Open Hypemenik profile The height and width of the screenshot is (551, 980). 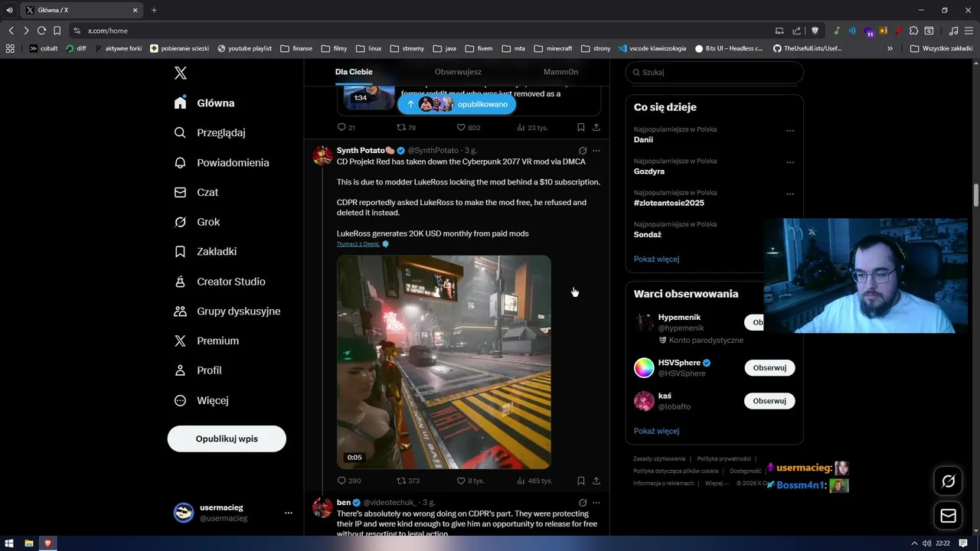pyautogui.click(x=679, y=317)
